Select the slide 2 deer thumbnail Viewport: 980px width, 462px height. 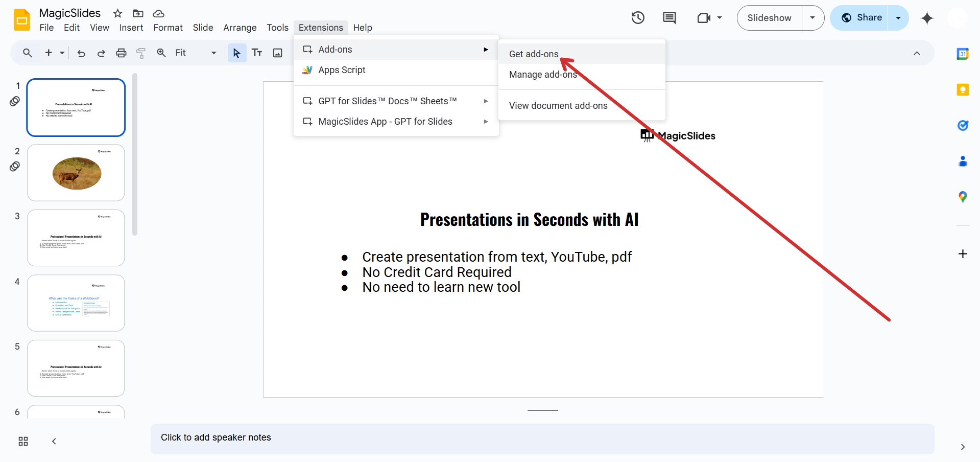[x=76, y=173]
